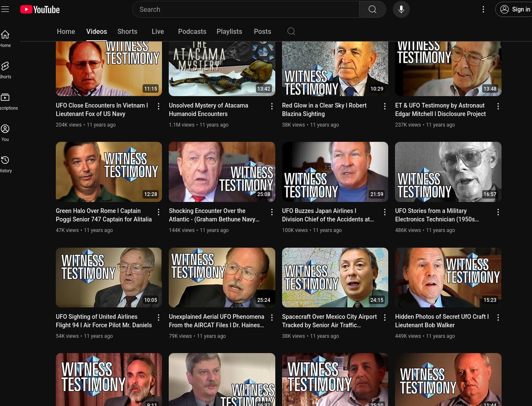Play the 10:29 Robert Blazina thumbnail

[x=335, y=69]
